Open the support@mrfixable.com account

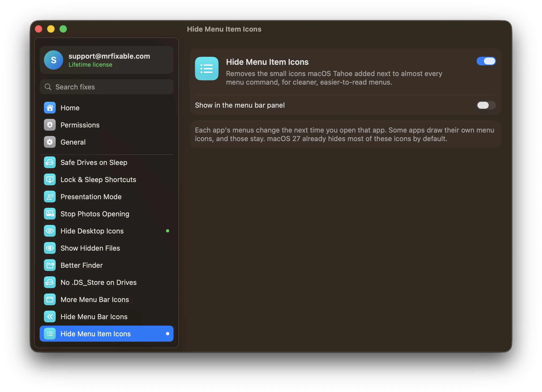tap(107, 60)
